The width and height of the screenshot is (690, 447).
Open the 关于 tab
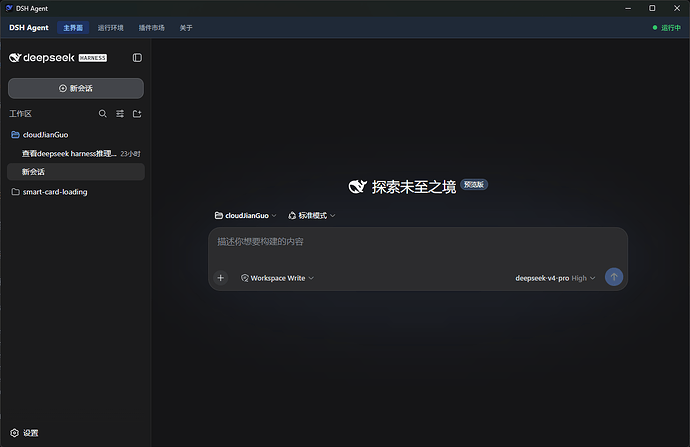pos(186,28)
